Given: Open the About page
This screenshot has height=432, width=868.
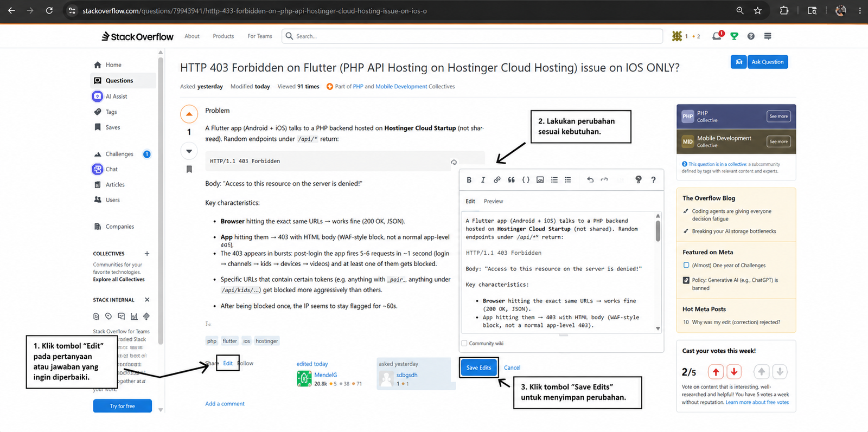Looking at the screenshot, I should 192,36.
